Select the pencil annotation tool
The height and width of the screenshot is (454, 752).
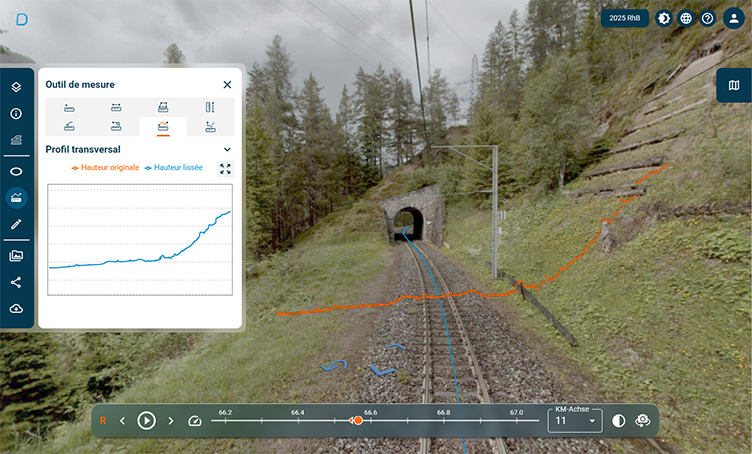tap(16, 224)
